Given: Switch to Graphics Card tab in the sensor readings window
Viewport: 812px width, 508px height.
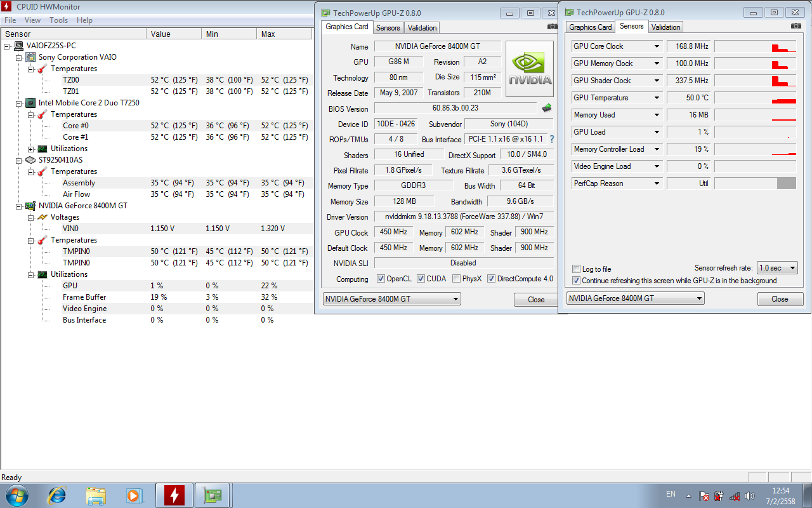Looking at the screenshot, I should [x=591, y=27].
